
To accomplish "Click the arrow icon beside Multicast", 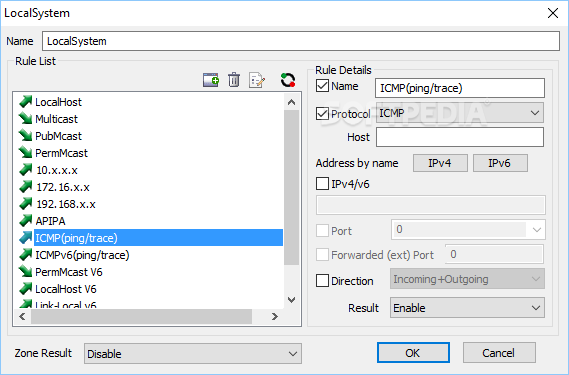I will 25,119.
